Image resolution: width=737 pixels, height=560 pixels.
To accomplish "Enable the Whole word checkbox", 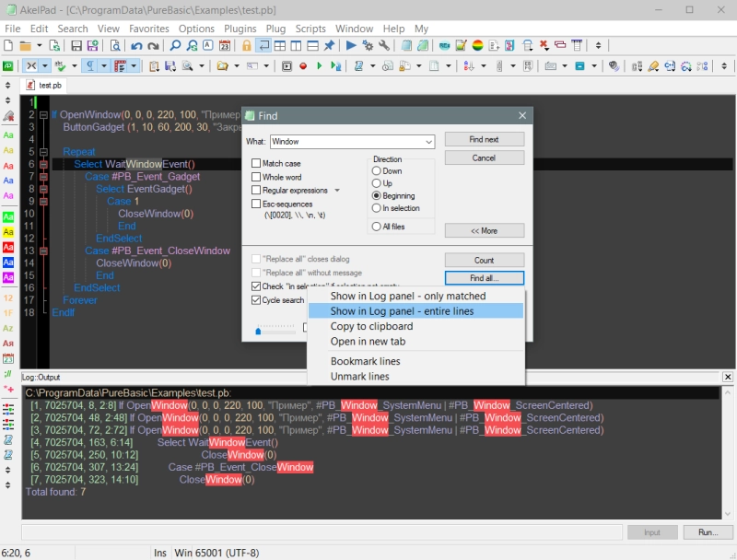I will (256, 177).
